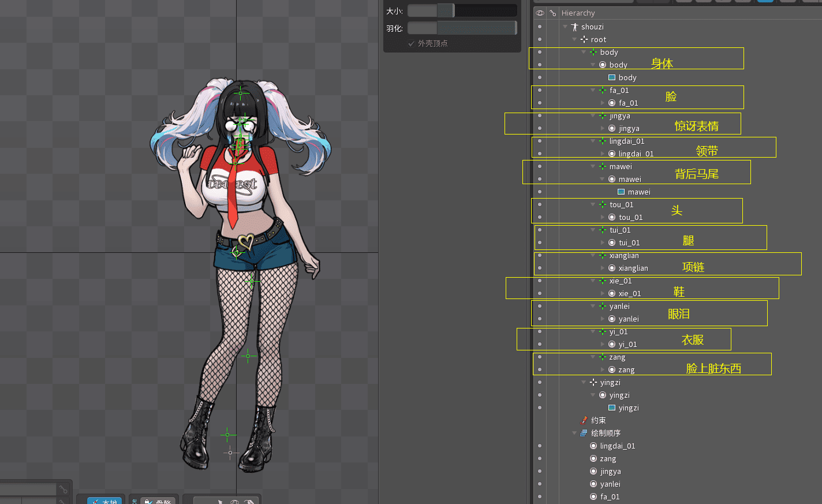Toggle the 外壳顶点 checkbox
The image size is (822, 504).
tap(411, 44)
